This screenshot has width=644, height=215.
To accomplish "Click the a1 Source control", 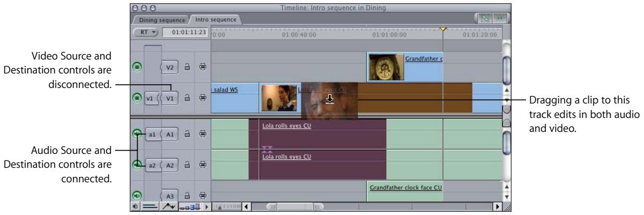I will pos(152,134).
